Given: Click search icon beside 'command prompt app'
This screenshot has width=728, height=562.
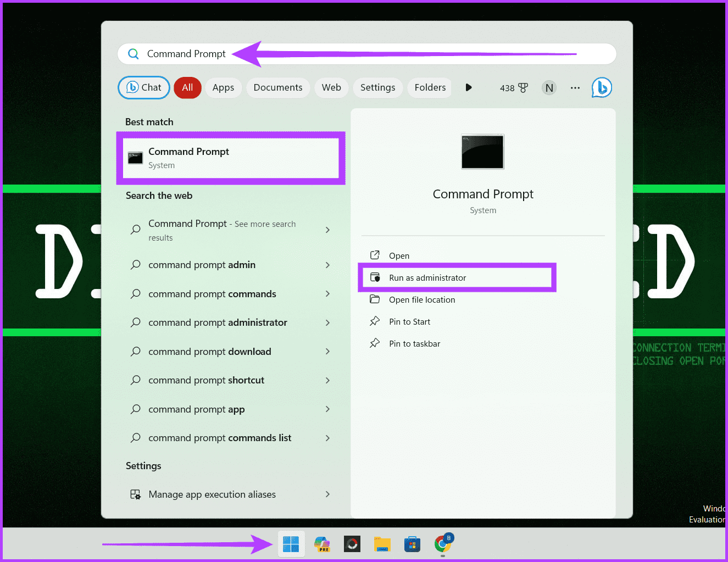Looking at the screenshot, I should click(x=135, y=409).
